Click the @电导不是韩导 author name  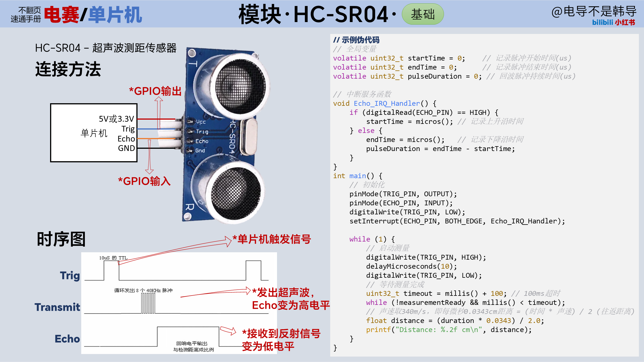click(594, 12)
